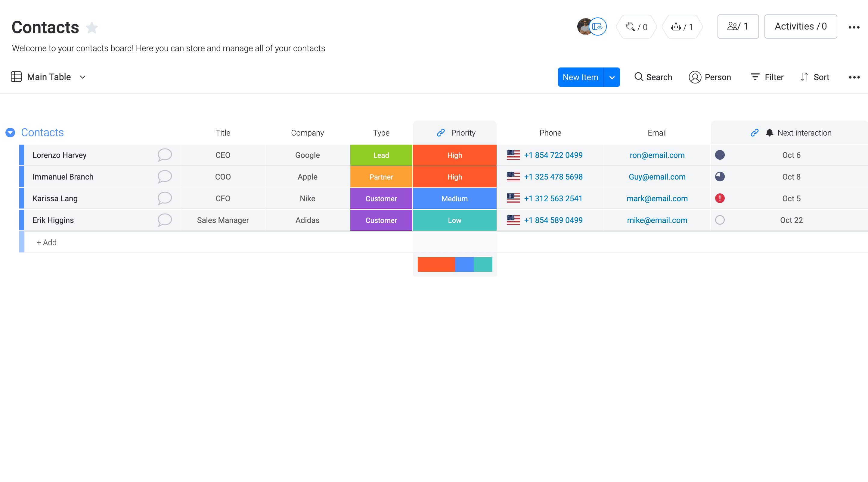Click the Contacts group expander arrow
This screenshot has height=482, width=868.
(x=10, y=132)
